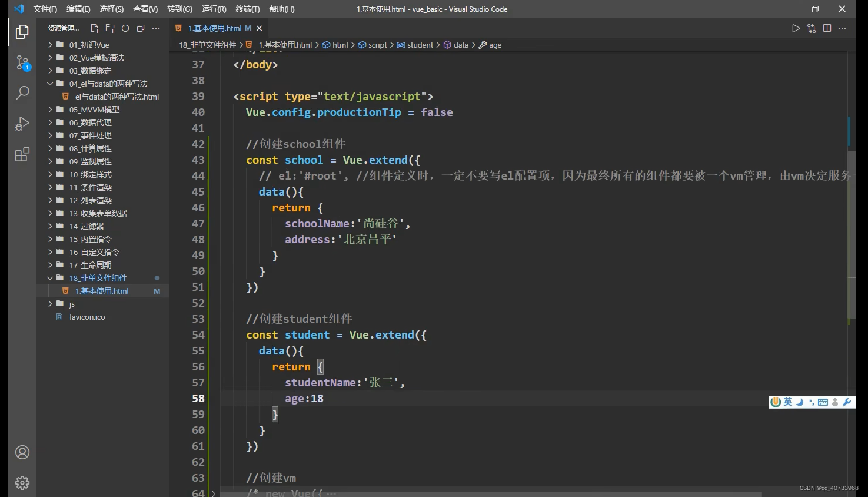Toggle IME English/Chinese mode 英 button
Screen dimensions: 868x497
tap(787, 402)
